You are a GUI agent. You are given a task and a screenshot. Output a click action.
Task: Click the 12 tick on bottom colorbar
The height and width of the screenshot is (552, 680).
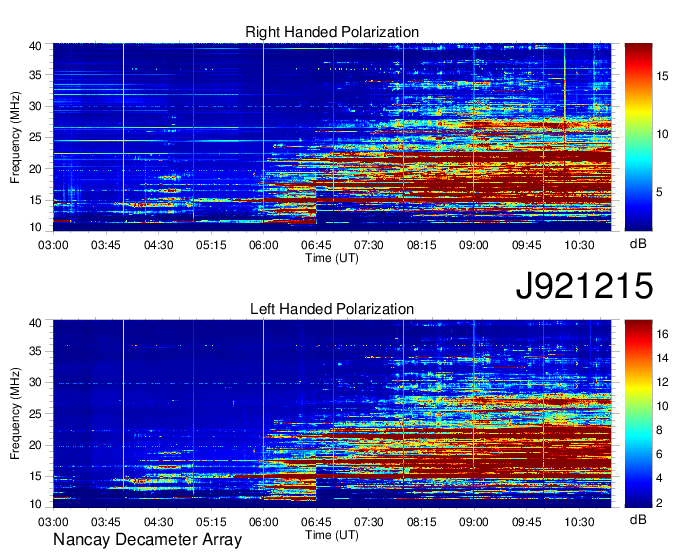point(662,382)
